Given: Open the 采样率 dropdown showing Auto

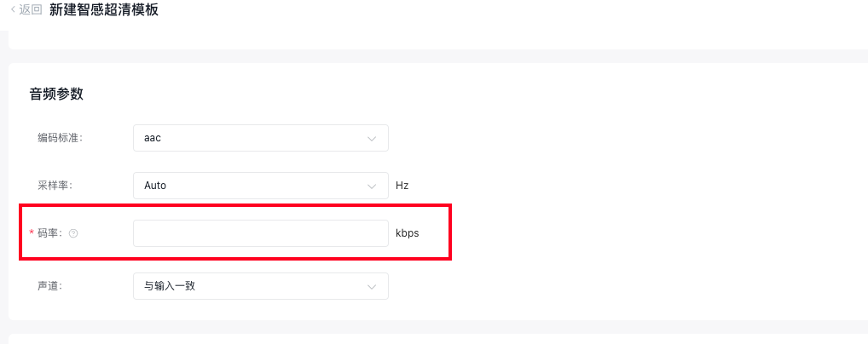Looking at the screenshot, I should click(261, 186).
